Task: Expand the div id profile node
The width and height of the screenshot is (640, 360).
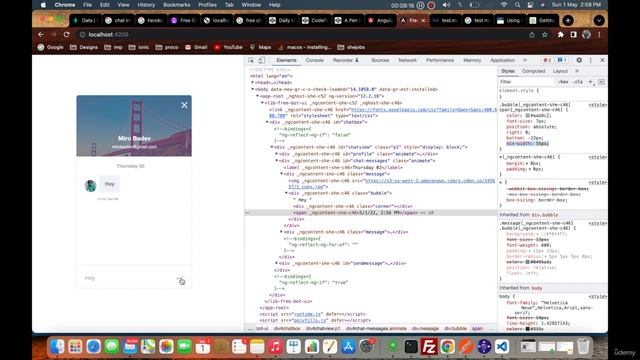Action: tap(277, 154)
